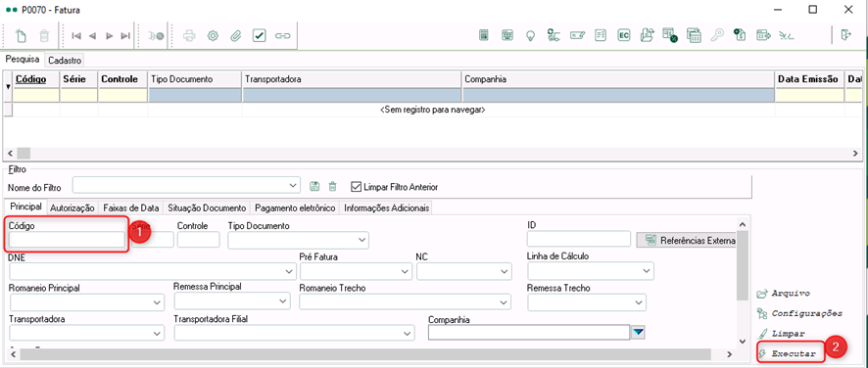The image size is (868, 368).
Task: Click the checklist document icon
Action: [x=601, y=35]
